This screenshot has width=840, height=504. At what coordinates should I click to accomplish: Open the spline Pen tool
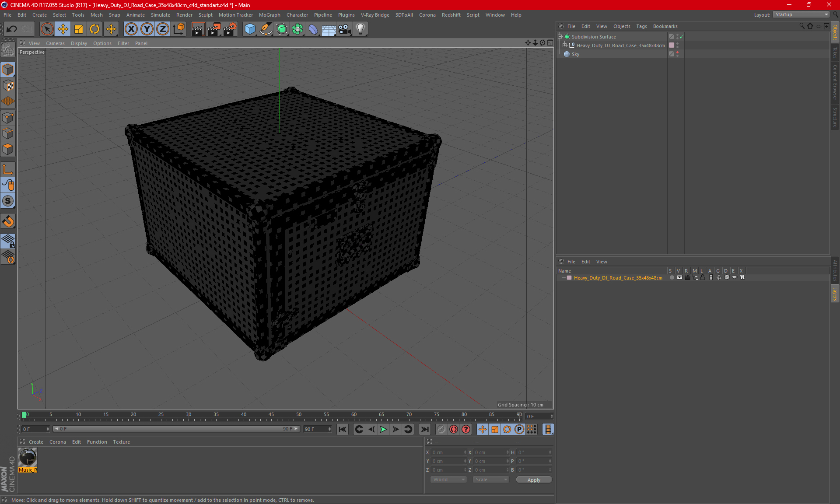click(266, 29)
